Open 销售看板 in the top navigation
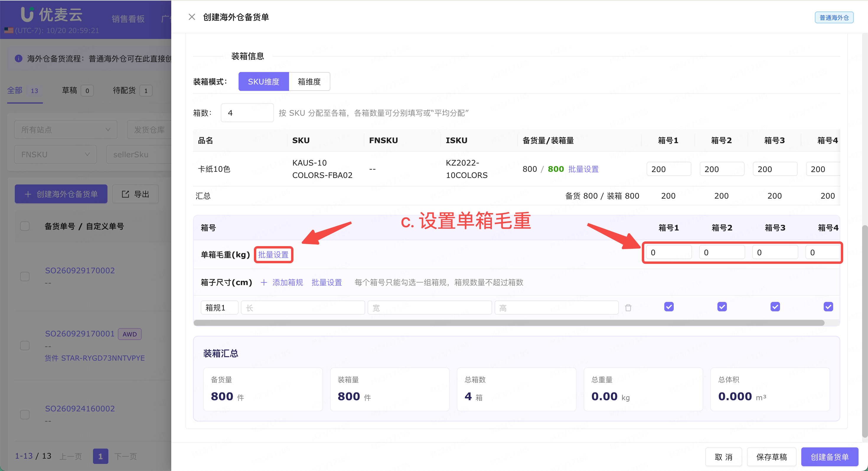The image size is (868, 471). [128, 19]
